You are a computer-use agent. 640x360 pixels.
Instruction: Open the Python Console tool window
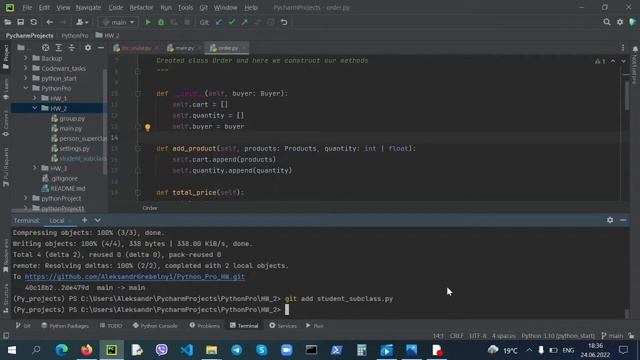pos(155,326)
